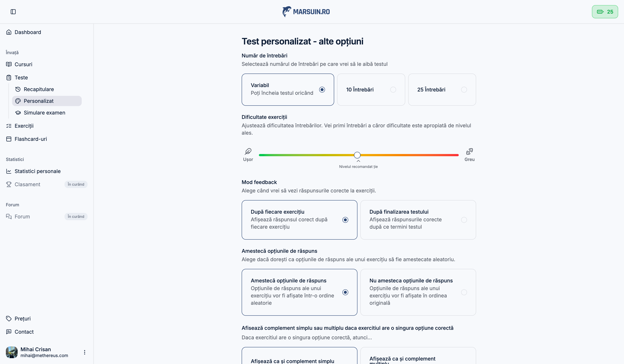Click the Recapitulare history icon
Screen dimensions: 624x364
[x=18, y=89]
